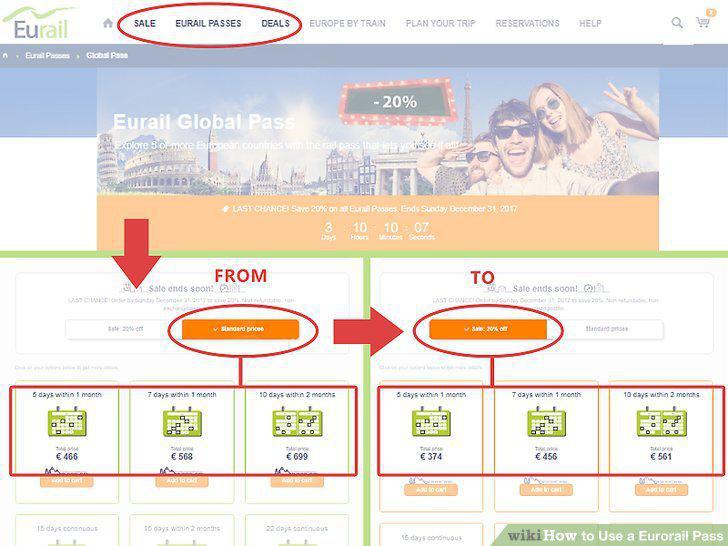
Task: Select the 5 days within 1 month title above € 374
Action: 431,395
